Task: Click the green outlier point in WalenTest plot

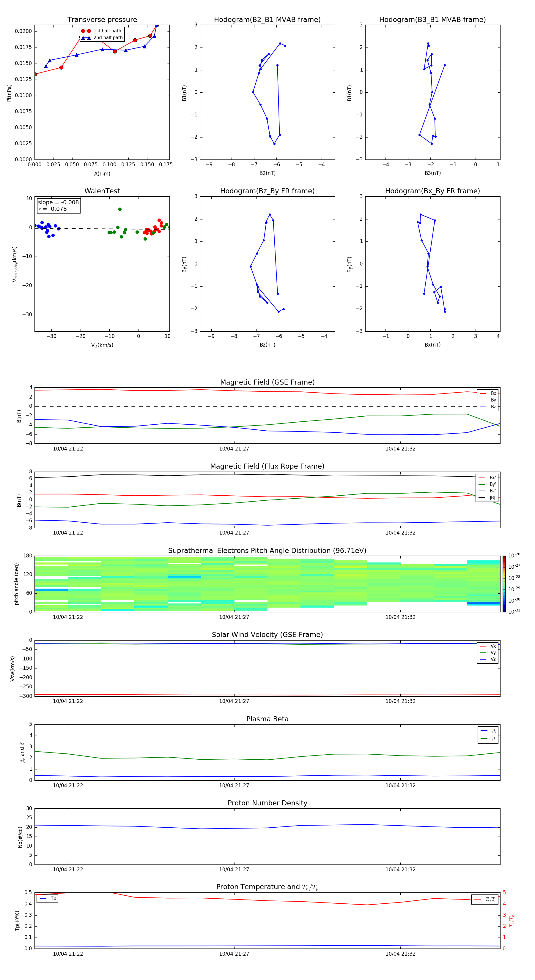Action: (x=120, y=209)
